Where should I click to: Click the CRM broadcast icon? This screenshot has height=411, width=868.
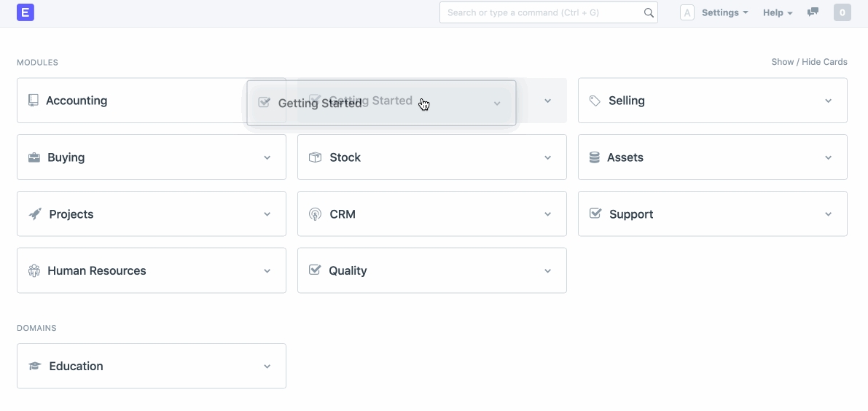tap(315, 214)
